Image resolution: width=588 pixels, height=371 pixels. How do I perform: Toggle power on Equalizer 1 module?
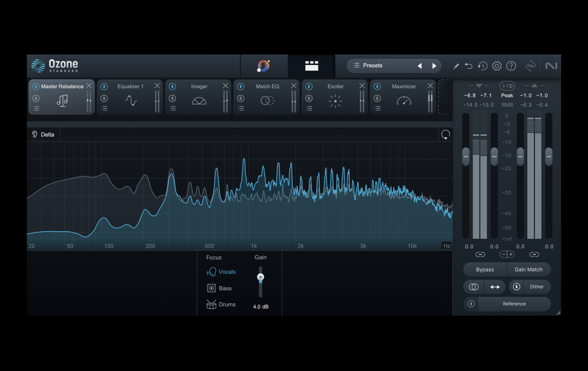[104, 86]
